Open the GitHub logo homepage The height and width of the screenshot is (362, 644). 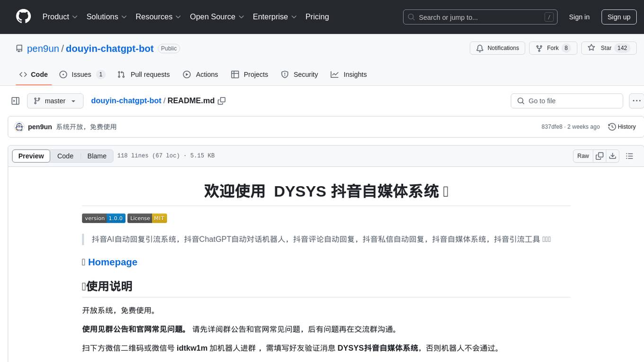pyautogui.click(x=24, y=17)
